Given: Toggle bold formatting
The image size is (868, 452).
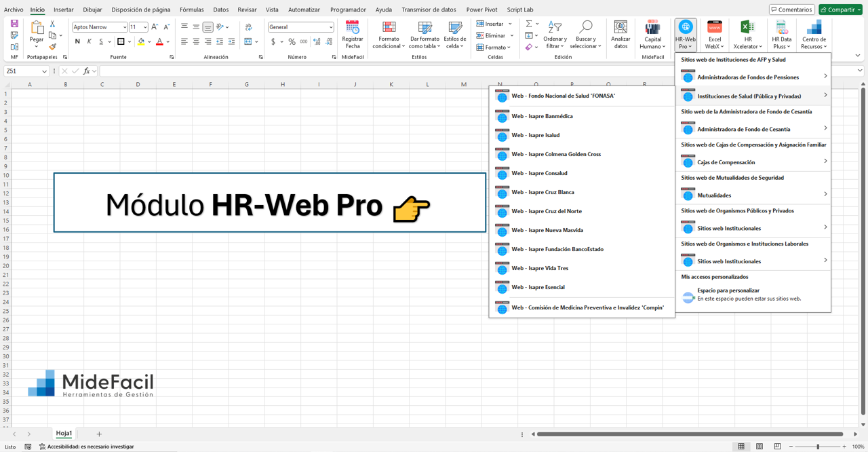Looking at the screenshot, I should click(77, 41).
